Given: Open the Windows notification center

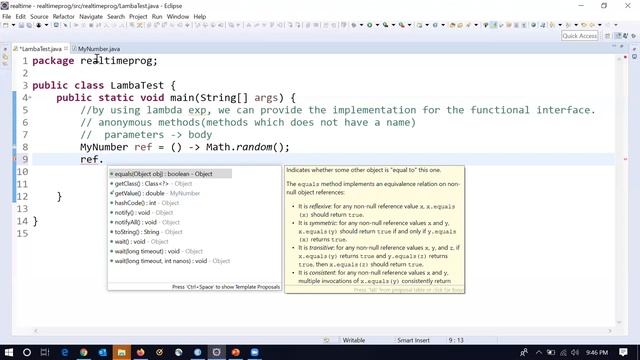Looking at the screenshot, I should pos(623,352).
